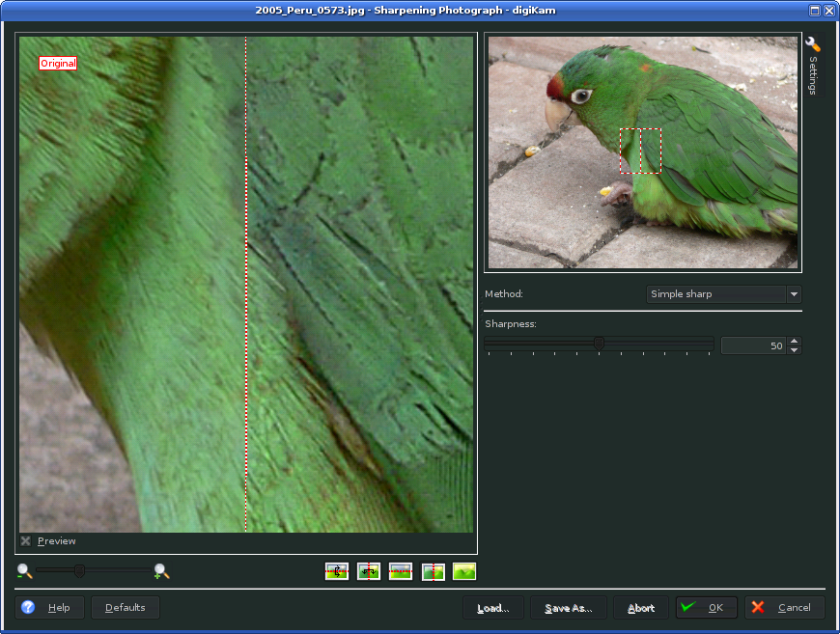840x634 pixels.
Task: Click the Sharpness slider handle
Action: point(599,344)
